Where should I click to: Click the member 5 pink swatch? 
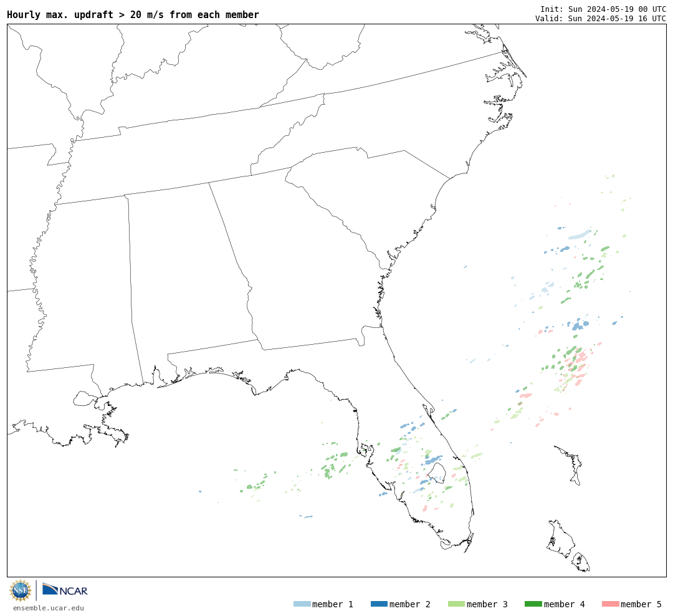(611, 604)
